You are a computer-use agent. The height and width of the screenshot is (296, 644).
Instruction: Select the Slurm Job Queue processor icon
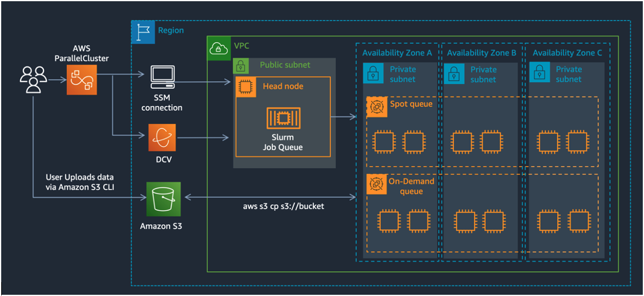click(284, 118)
